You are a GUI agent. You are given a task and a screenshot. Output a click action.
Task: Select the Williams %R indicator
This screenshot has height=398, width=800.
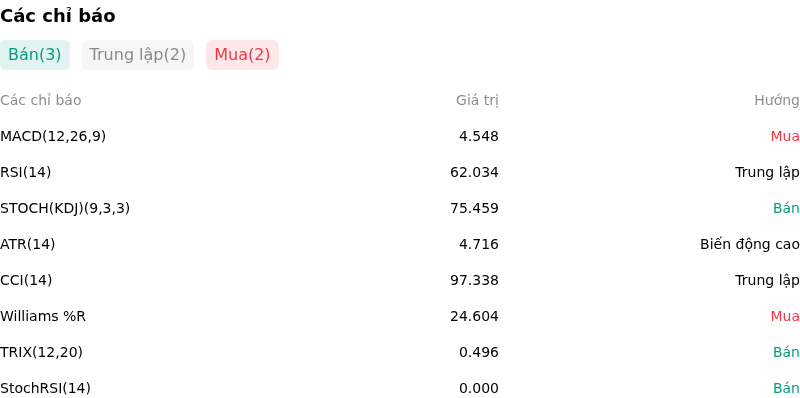point(43,316)
